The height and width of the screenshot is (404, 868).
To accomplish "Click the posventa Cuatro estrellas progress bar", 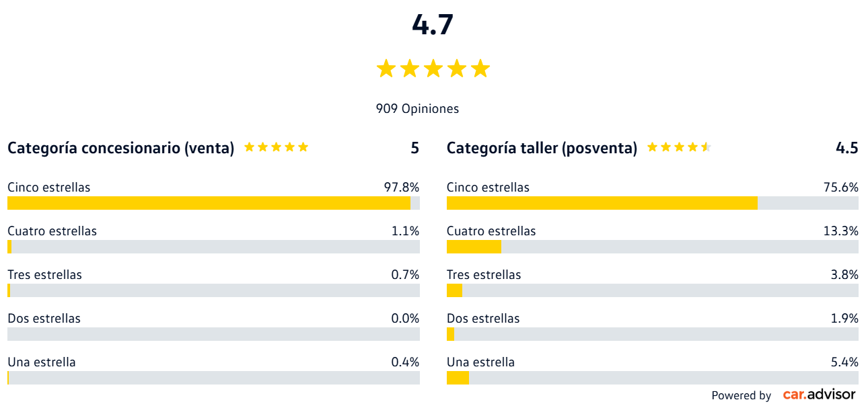I will pyautogui.click(x=652, y=247).
